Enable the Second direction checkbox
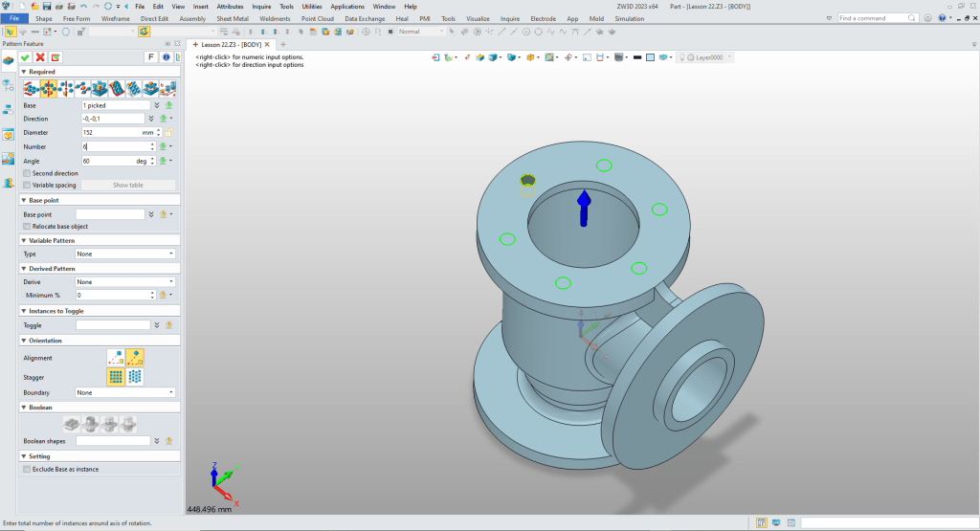 click(x=27, y=173)
